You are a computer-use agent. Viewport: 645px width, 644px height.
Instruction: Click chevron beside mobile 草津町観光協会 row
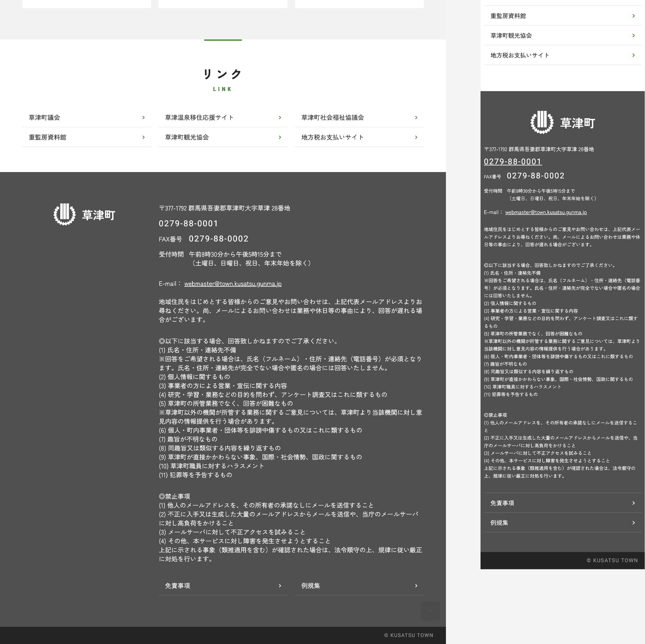point(633,35)
